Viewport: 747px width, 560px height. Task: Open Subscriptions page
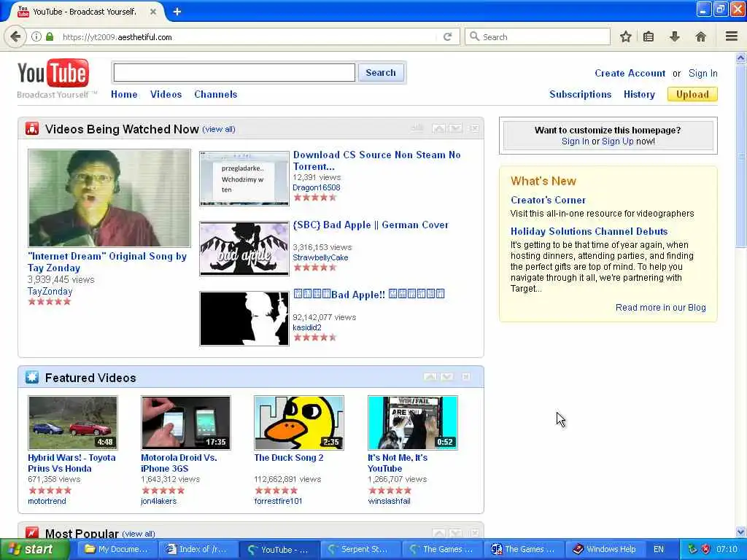point(580,94)
